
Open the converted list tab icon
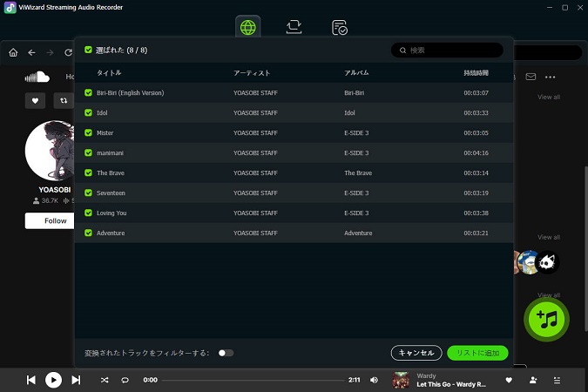pos(340,27)
